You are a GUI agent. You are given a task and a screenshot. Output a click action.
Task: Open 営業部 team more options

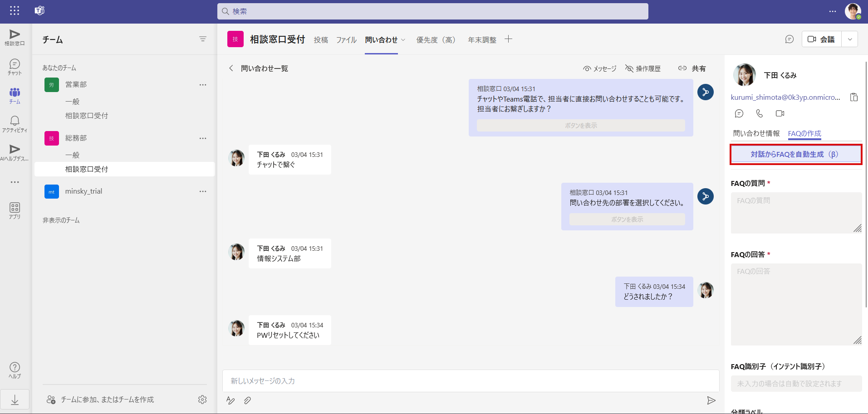tap(203, 85)
